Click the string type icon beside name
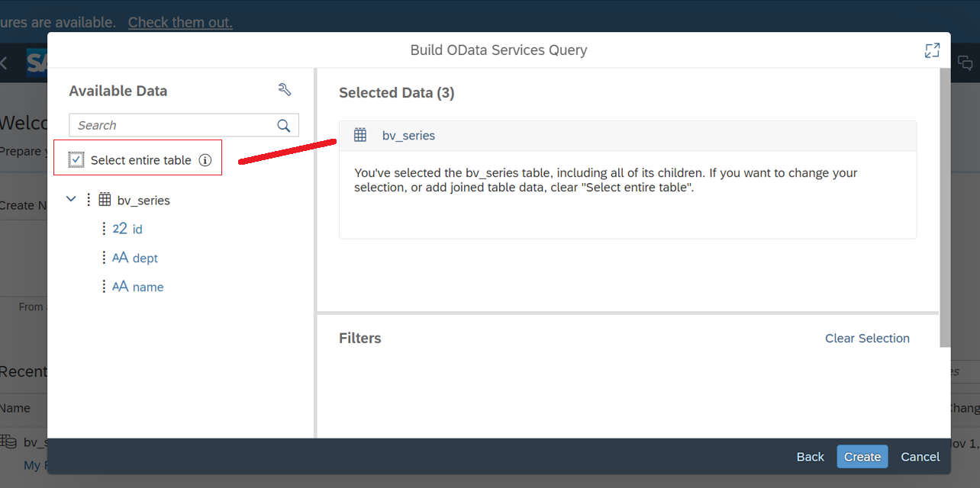The height and width of the screenshot is (488, 980). [x=120, y=287]
